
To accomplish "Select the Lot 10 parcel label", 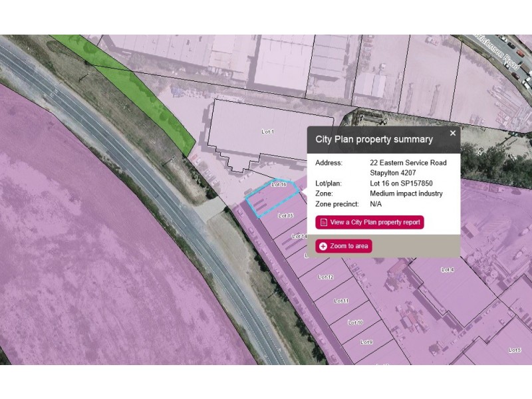I will point(355,323).
